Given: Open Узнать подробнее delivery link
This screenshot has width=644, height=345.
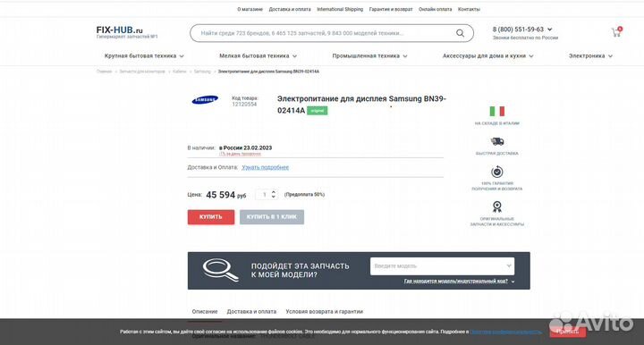Looking at the screenshot, I should 265,167.
